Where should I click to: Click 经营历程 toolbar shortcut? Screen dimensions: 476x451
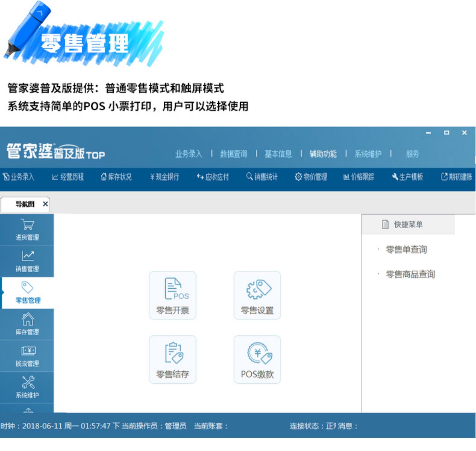coord(68,177)
